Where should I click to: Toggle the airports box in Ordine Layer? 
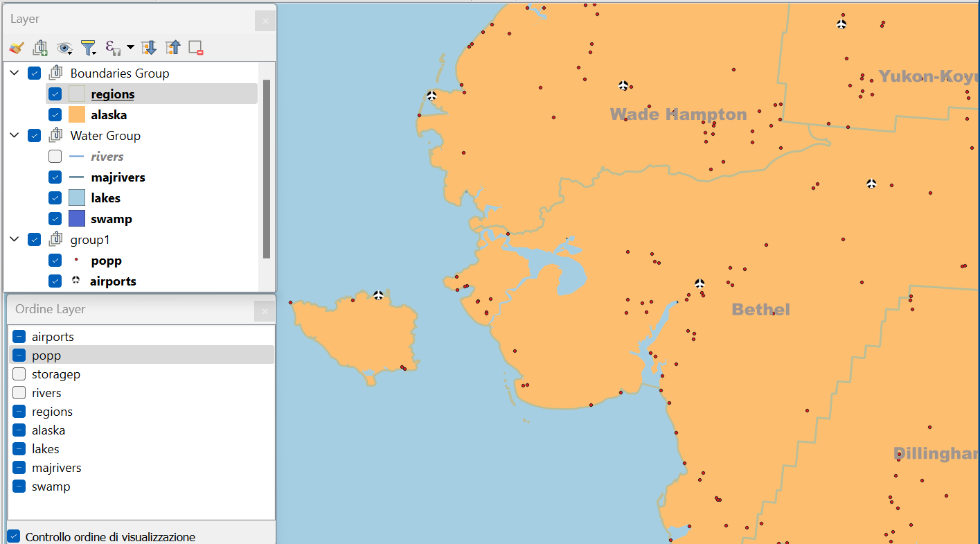(x=19, y=337)
